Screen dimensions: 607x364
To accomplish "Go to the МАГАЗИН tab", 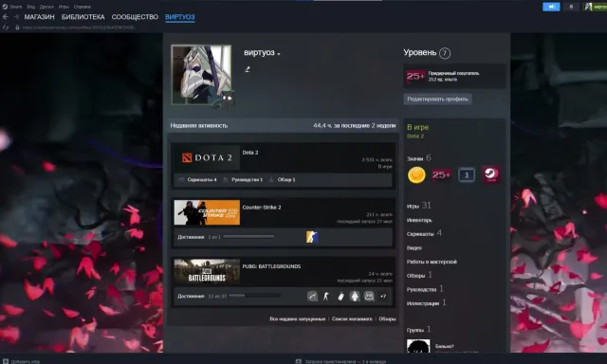I will point(40,17).
